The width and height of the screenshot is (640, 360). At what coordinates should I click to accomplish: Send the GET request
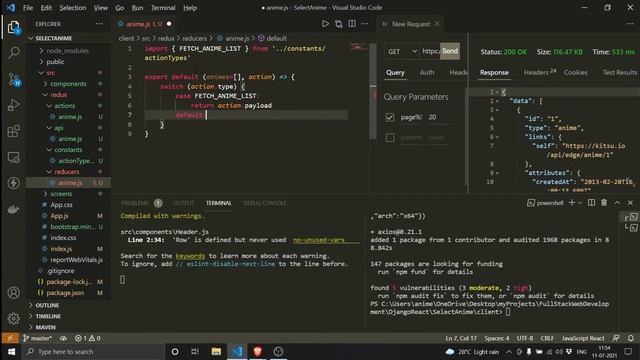(450, 51)
